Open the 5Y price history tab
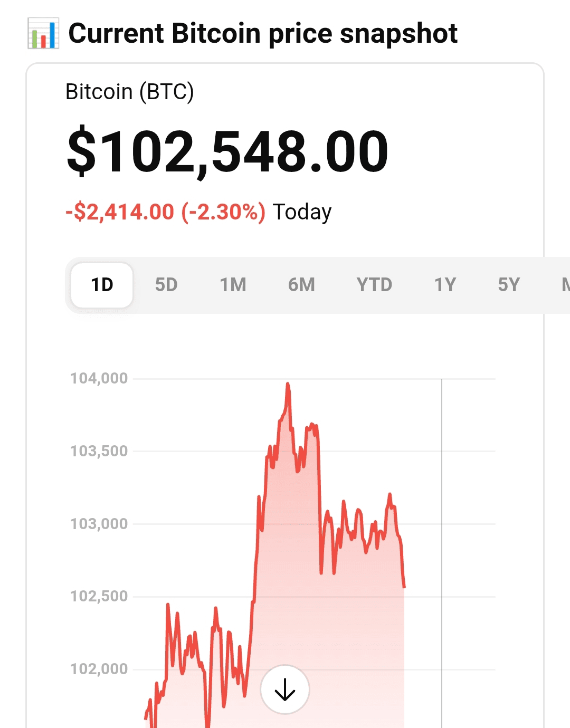Viewport: 570px width, 728px height. (509, 285)
